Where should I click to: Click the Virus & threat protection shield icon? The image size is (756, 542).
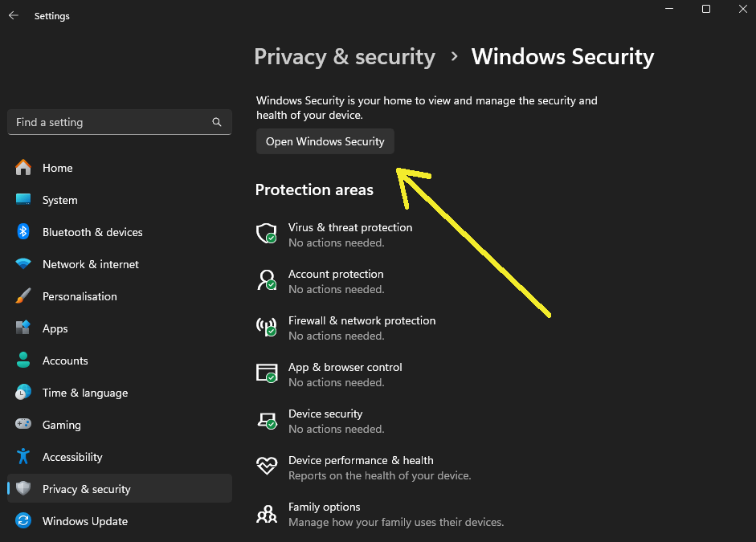266,234
